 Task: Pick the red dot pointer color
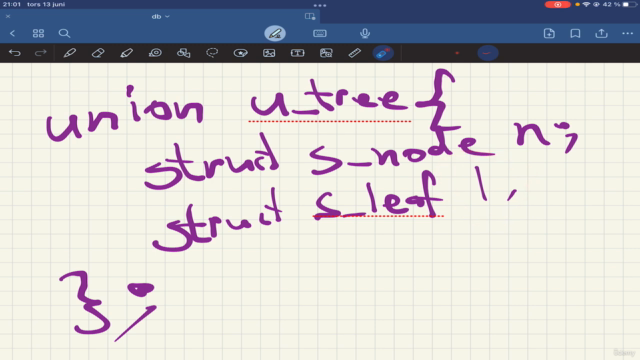(x=457, y=53)
